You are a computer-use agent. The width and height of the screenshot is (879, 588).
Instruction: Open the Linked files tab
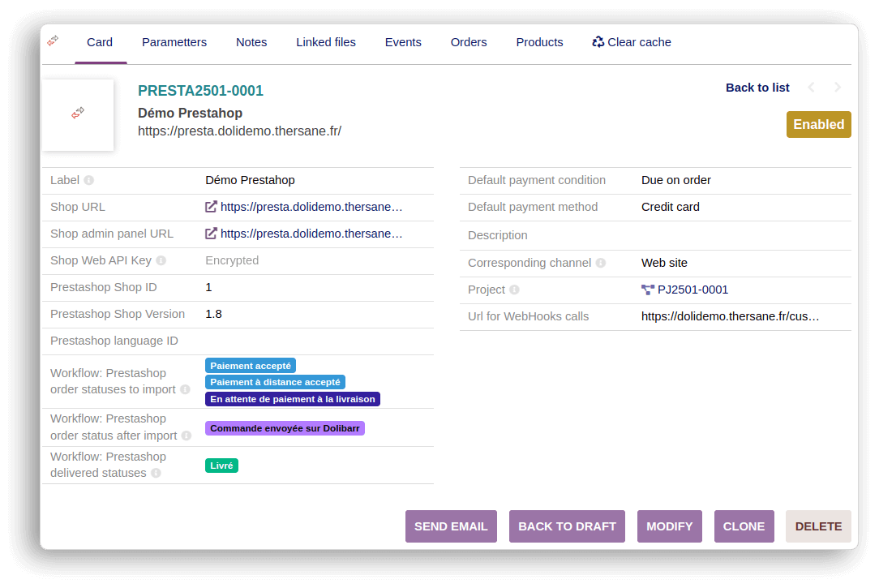pos(326,42)
